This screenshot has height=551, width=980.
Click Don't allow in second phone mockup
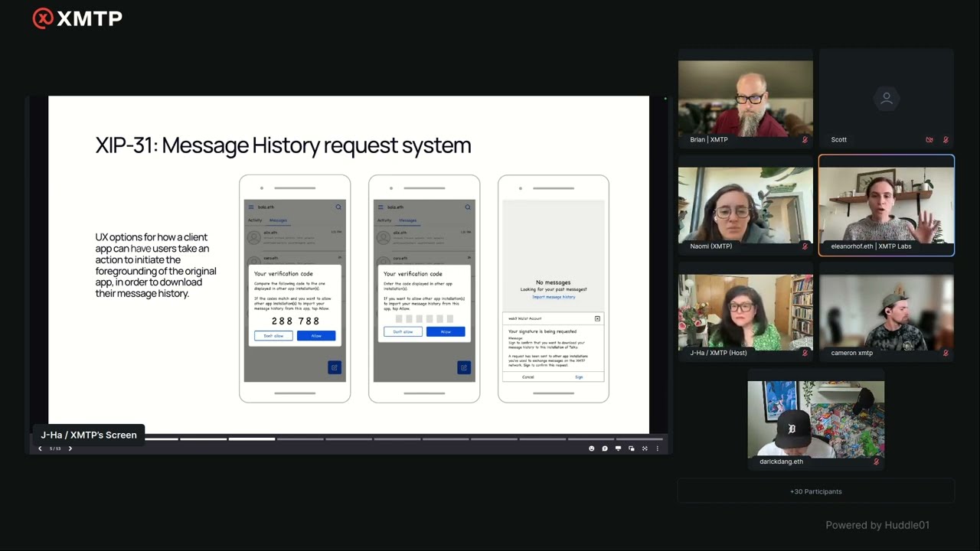coord(403,331)
